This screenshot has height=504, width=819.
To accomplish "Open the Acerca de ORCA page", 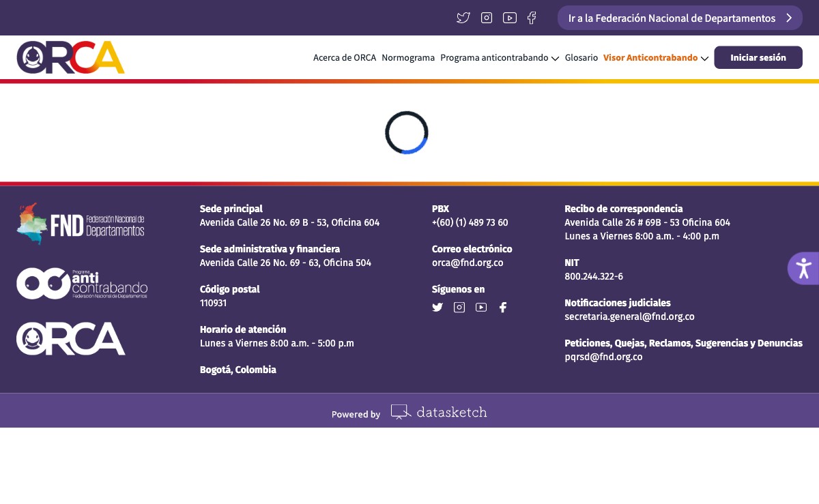I will [345, 58].
